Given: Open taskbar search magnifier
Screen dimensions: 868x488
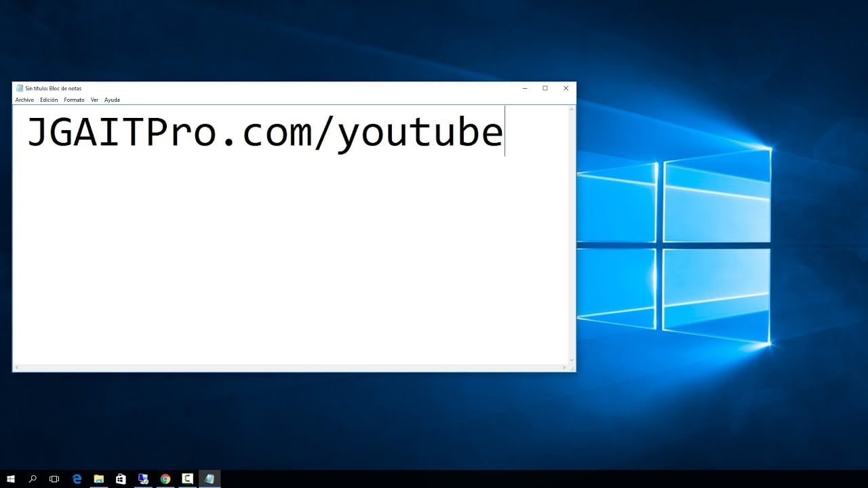Looking at the screenshot, I should coord(33,479).
